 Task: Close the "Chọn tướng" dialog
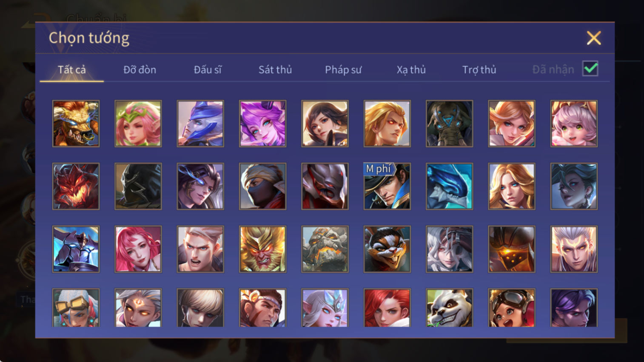coord(594,38)
